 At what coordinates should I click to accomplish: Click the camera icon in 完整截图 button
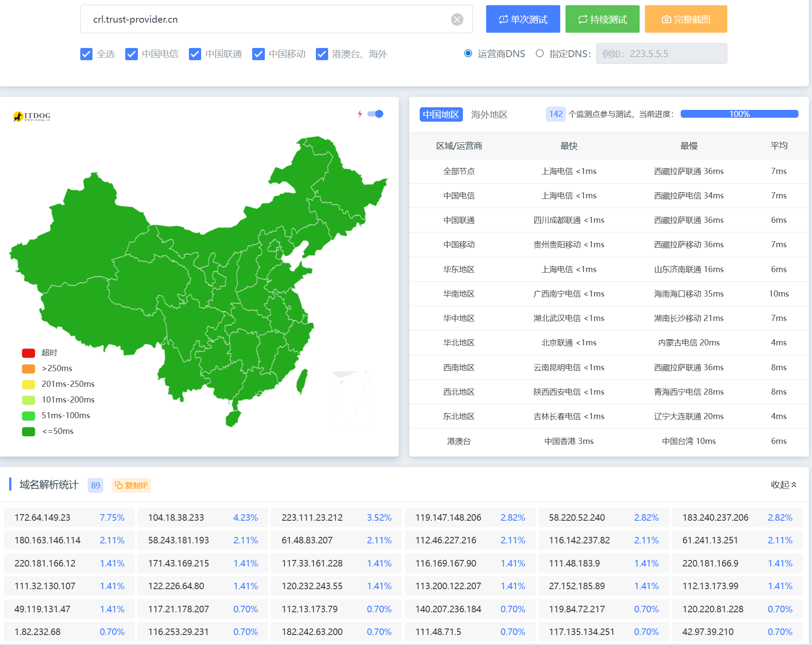666,19
